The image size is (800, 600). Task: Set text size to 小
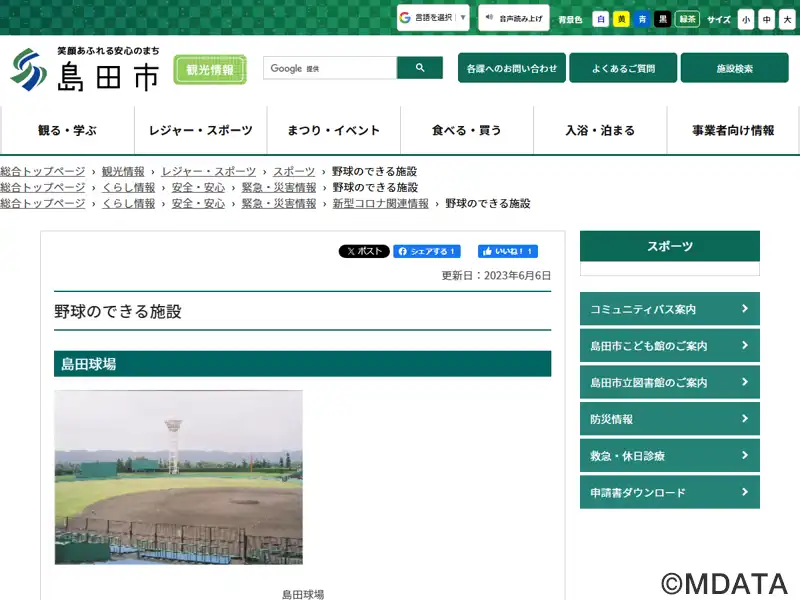coord(746,19)
